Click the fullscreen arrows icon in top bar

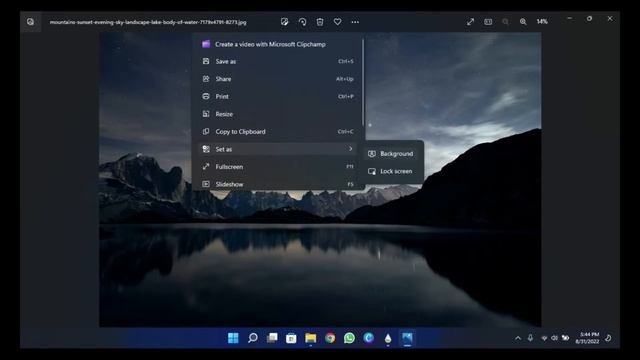470,22
